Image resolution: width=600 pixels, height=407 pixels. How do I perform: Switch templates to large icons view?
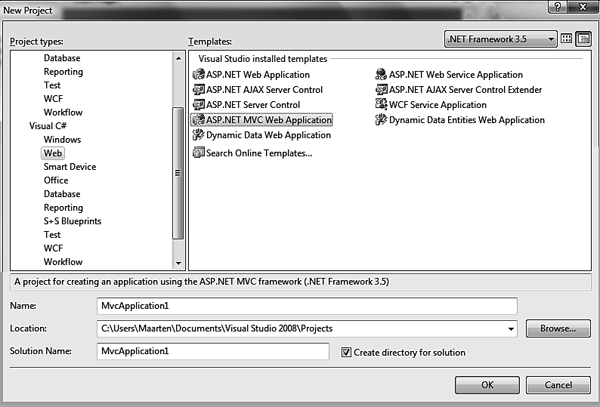pos(566,39)
